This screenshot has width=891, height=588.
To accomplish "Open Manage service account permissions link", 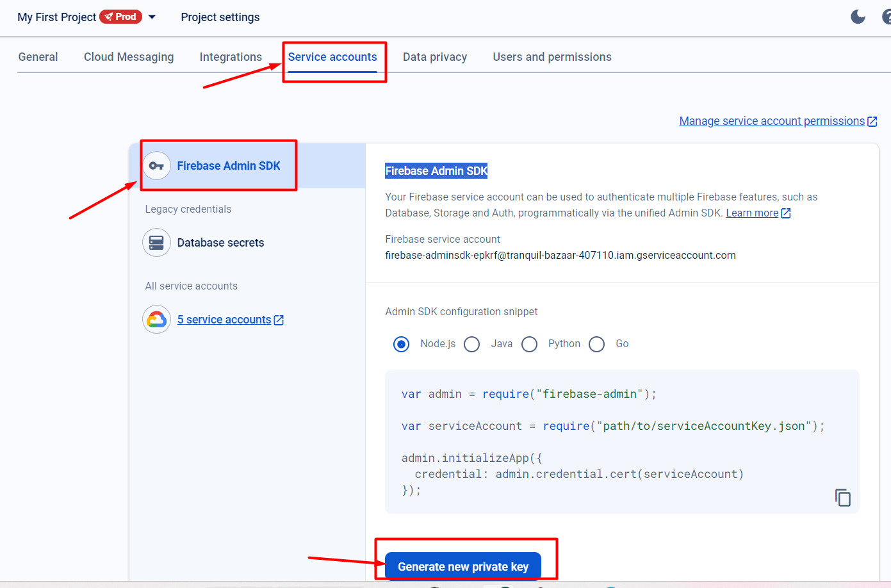I will click(772, 121).
